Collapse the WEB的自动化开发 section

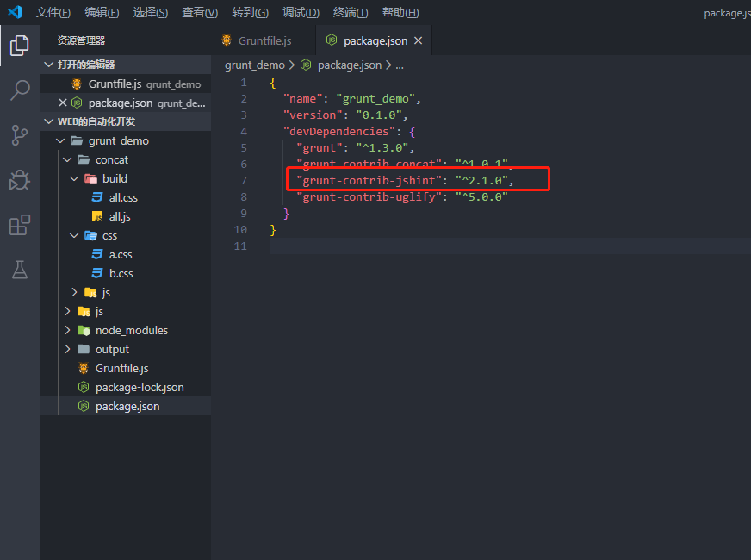49,121
